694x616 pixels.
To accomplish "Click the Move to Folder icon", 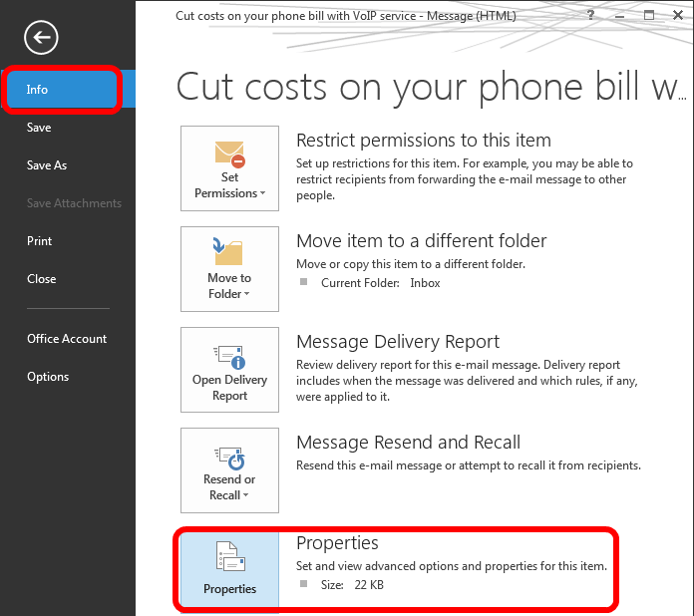I will [x=229, y=252].
